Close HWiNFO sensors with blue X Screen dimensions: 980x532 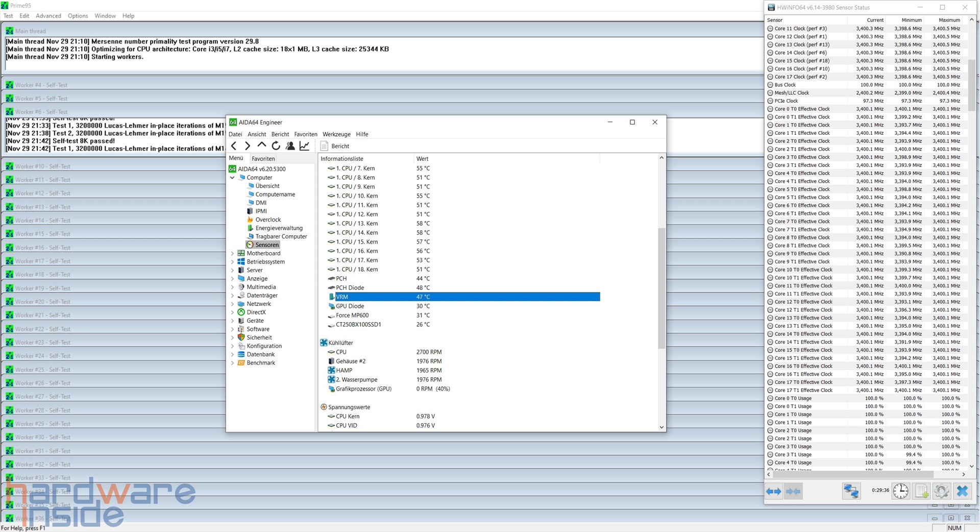[x=962, y=491]
